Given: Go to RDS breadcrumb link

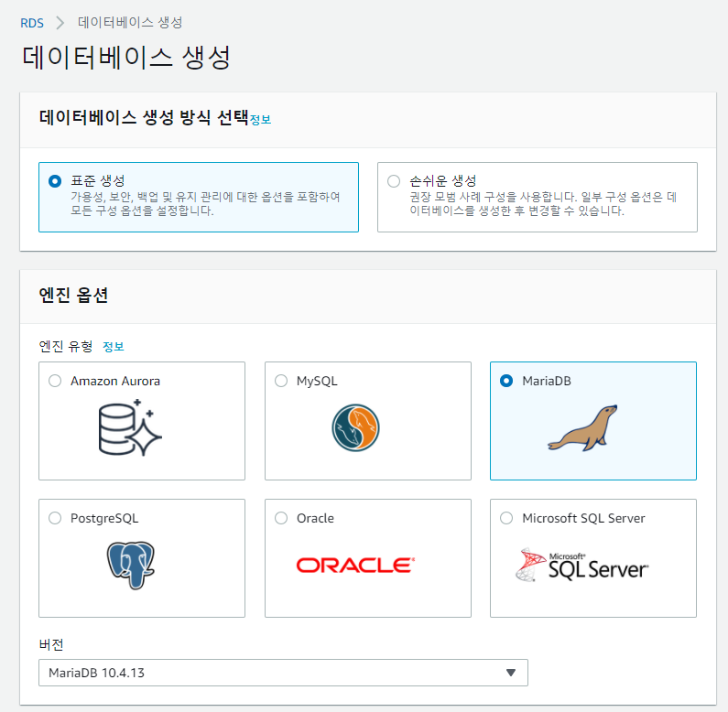Looking at the screenshot, I should coord(32,23).
